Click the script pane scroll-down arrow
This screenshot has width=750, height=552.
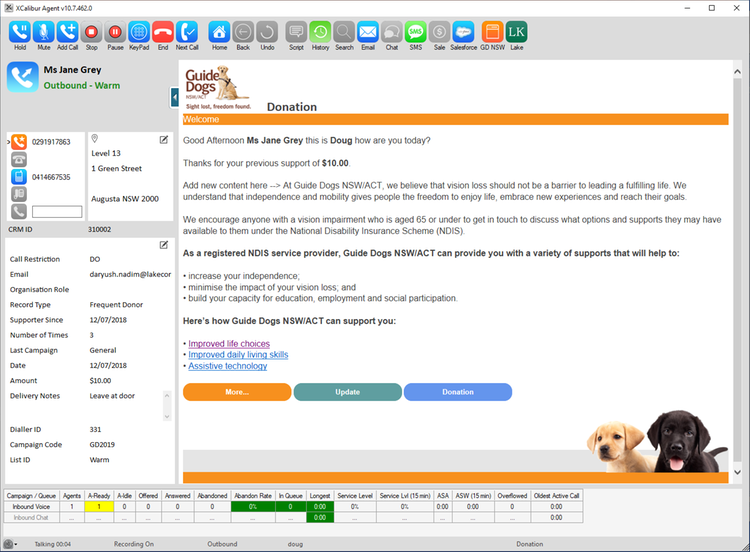(x=737, y=472)
